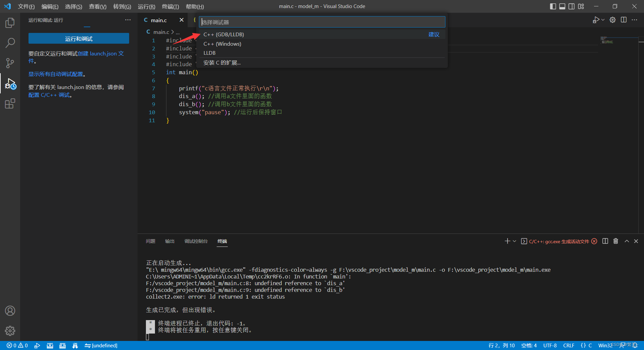
Task: Split the terminal panel
Action: pyautogui.click(x=605, y=241)
